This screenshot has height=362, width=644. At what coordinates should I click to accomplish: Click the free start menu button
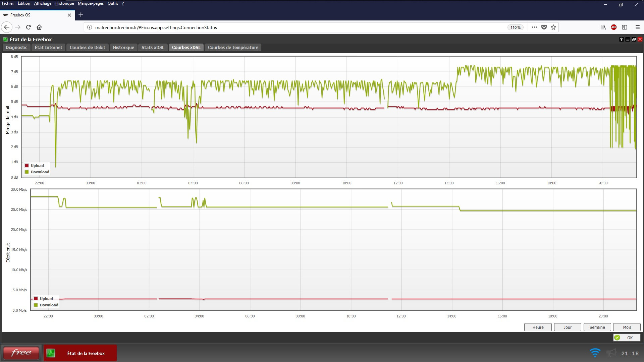[21, 353]
